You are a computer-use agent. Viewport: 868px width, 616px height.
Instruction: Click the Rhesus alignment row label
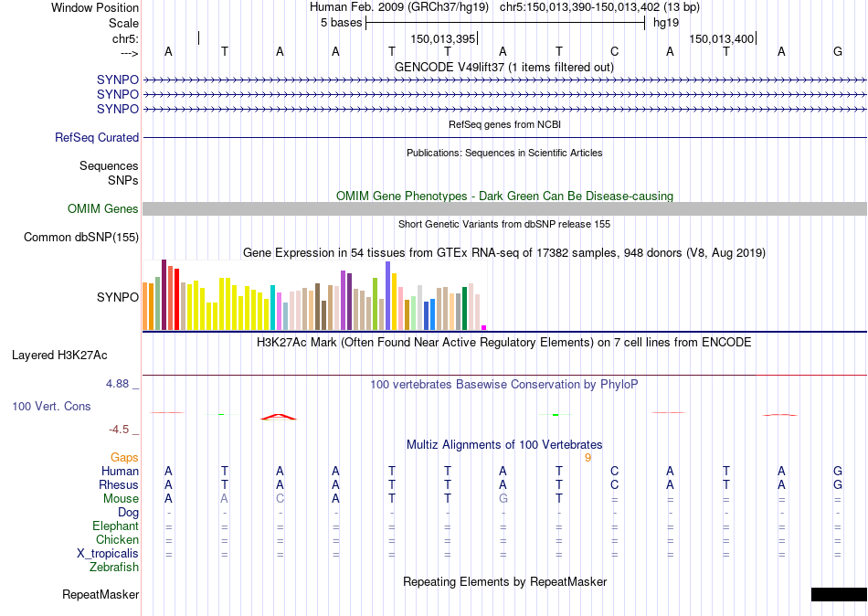pos(119,484)
